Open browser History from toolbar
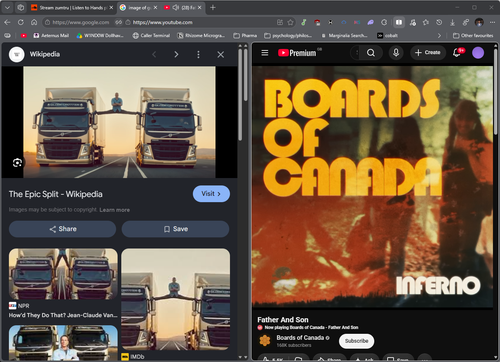Image resolution: width=500 pixels, height=362 pixels. (x=439, y=22)
